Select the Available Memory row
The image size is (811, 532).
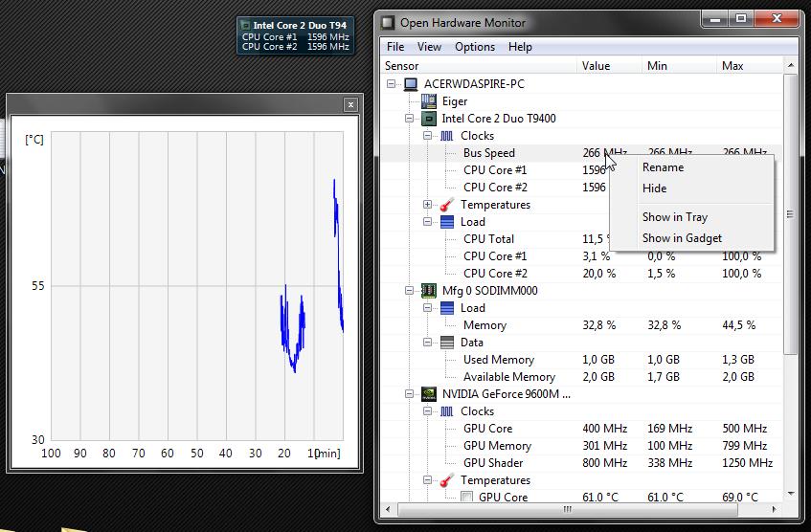coord(582,377)
